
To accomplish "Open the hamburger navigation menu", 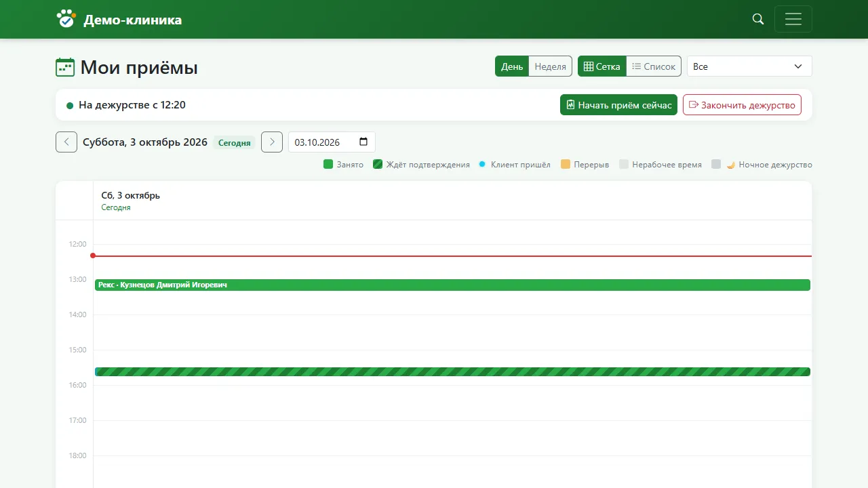I will tap(793, 19).
